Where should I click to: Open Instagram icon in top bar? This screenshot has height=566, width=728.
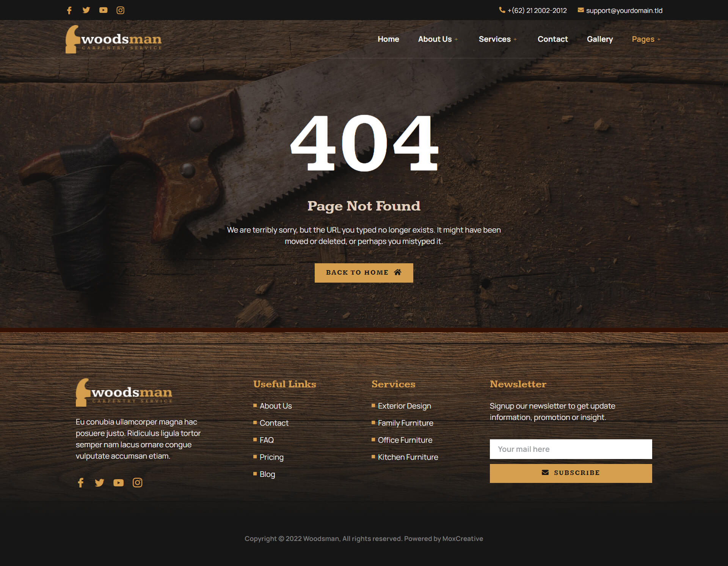[120, 10]
